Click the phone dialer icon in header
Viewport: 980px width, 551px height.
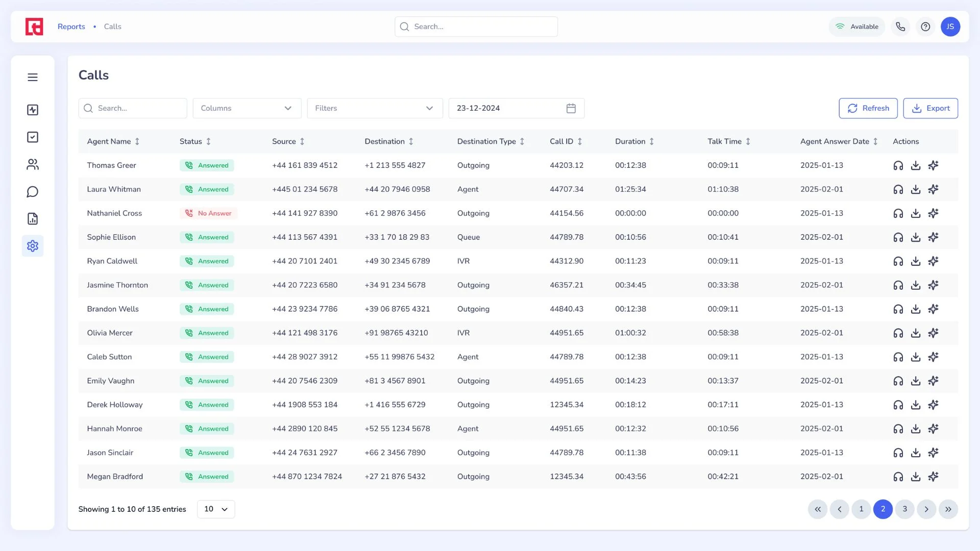pos(900,27)
